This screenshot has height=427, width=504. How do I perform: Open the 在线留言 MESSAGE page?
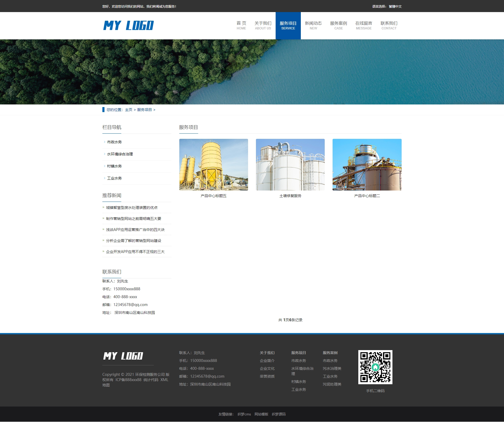point(364,25)
